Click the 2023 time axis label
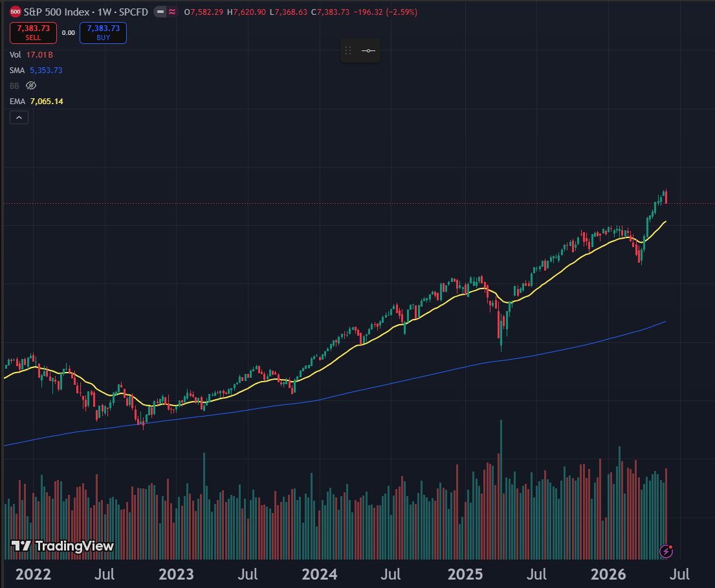Screen dimensions: 715x588 click(176, 574)
